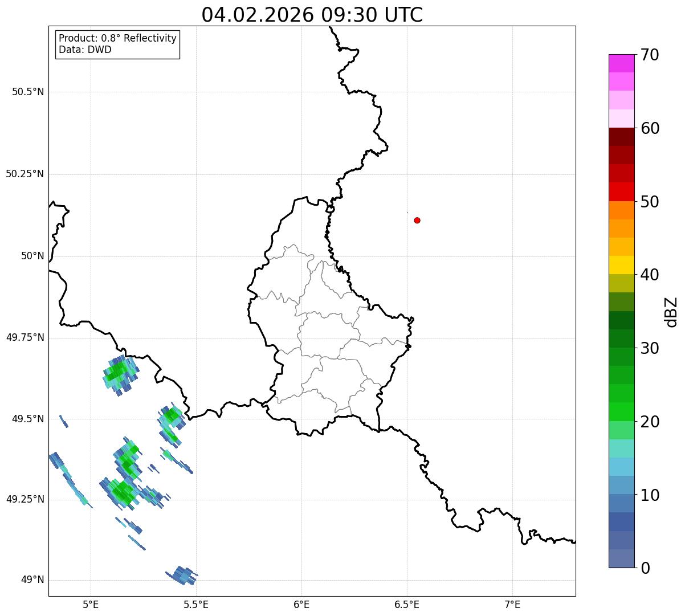Select the magenta swatch at 70 dBZ

[x=621, y=63]
